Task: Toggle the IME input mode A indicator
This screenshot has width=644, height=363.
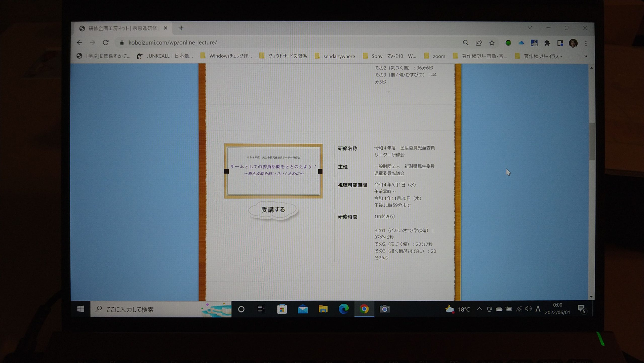Action: coord(538,309)
